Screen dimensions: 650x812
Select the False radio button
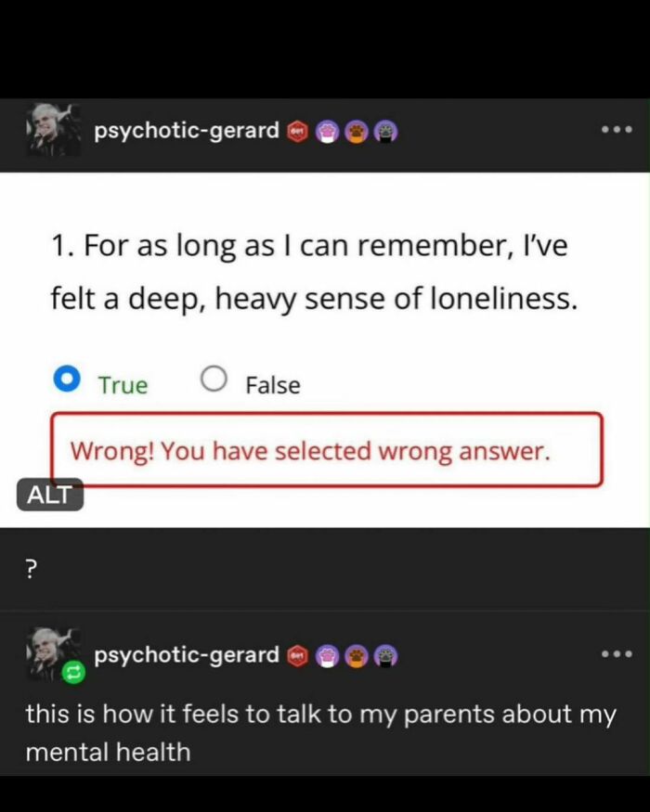coord(214,379)
